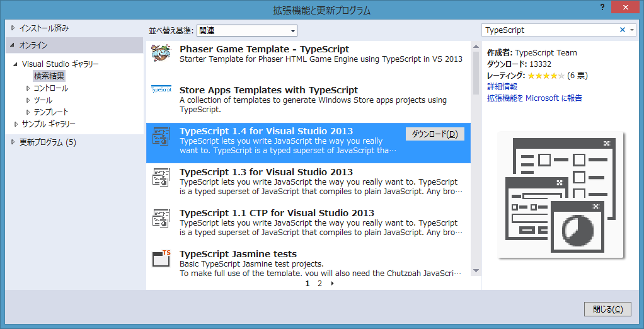Click the star rating display
The height and width of the screenshot is (329, 644).
[x=546, y=76]
